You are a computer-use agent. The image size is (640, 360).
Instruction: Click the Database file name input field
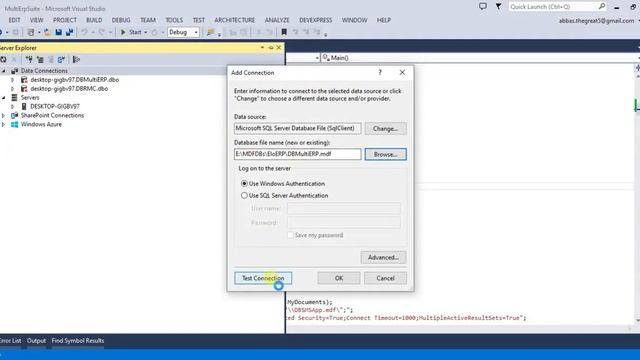pyautogui.click(x=298, y=154)
